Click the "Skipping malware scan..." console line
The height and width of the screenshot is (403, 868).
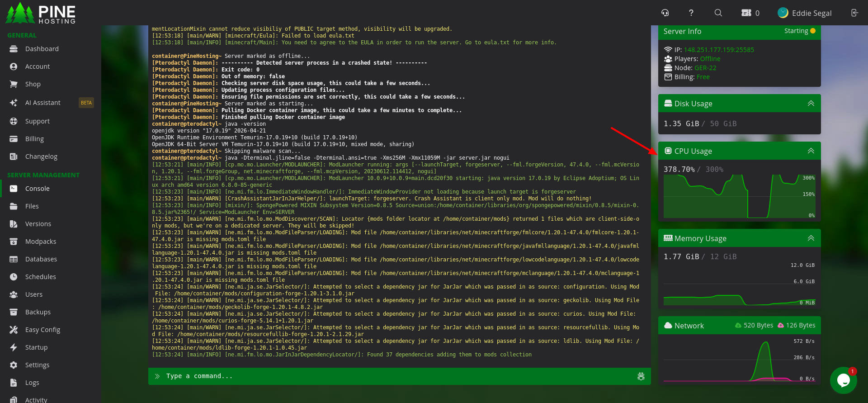pyautogui.click(x=262, y=151)
